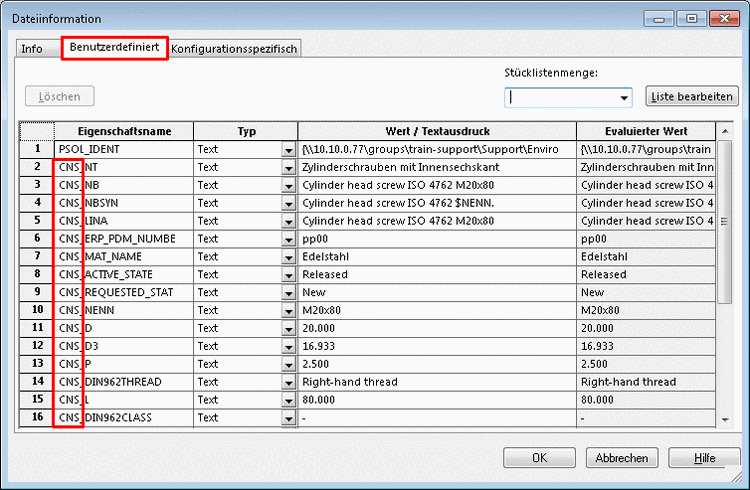Click the Eigenschaftsname column header
The width and height of the screenshot is (750, 490).
point(124,131)
